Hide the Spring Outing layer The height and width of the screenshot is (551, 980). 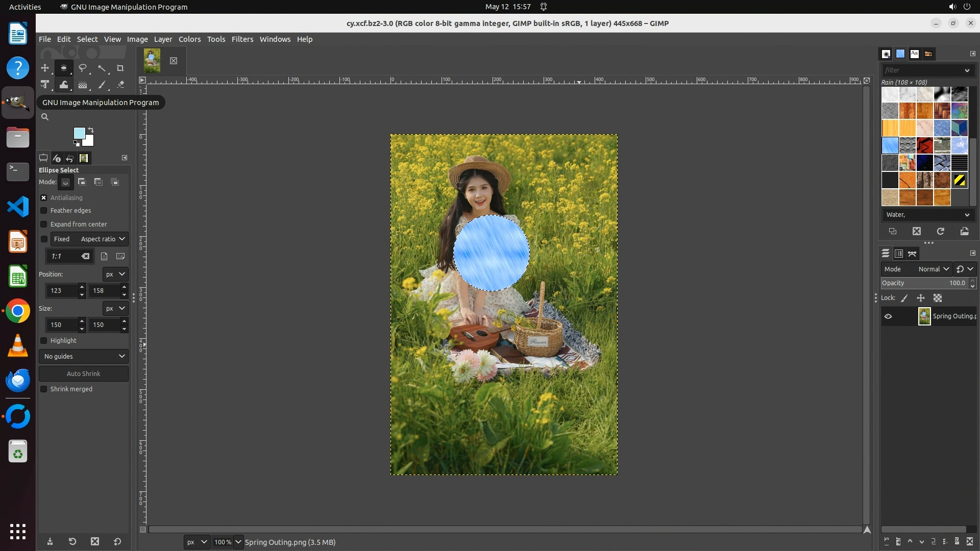pos(888,316)
